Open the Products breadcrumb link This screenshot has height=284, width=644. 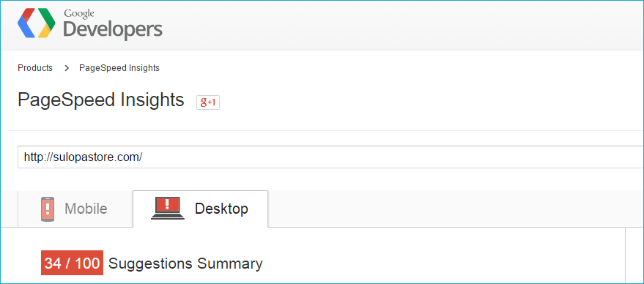[x=35, y=68]
